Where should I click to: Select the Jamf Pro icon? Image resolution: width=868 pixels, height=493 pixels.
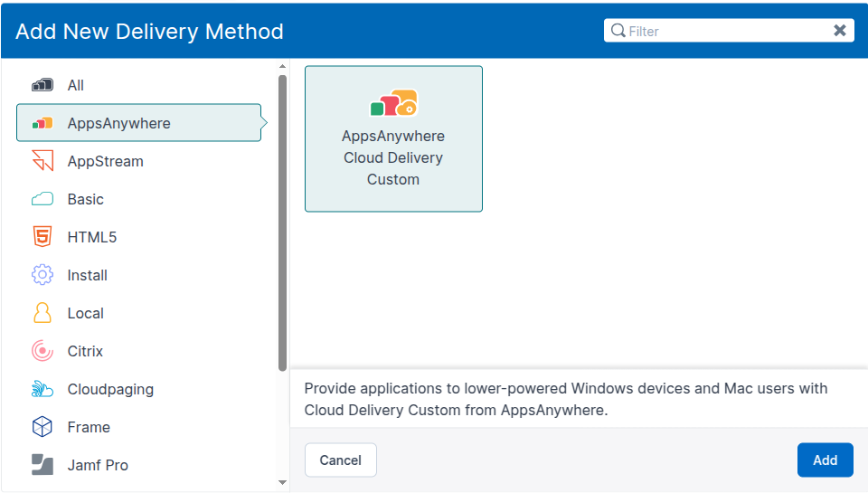(x=42, y=465)
